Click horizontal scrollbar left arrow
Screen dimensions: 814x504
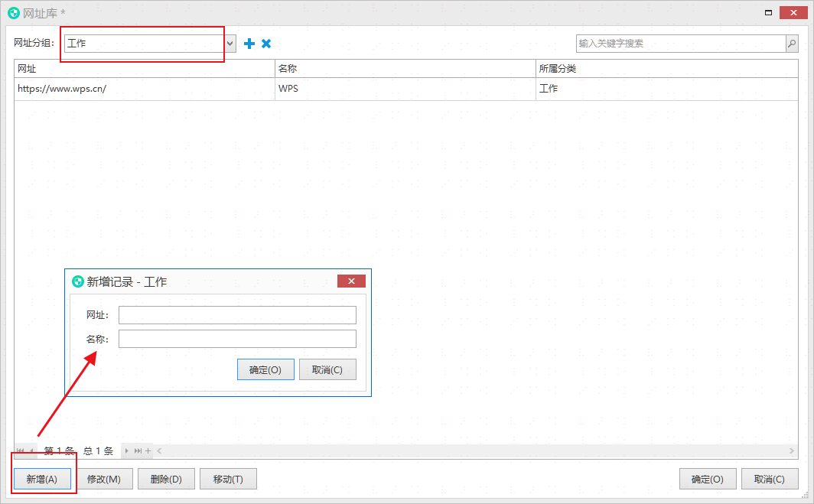pyautogui.click(x=159, y=450)
